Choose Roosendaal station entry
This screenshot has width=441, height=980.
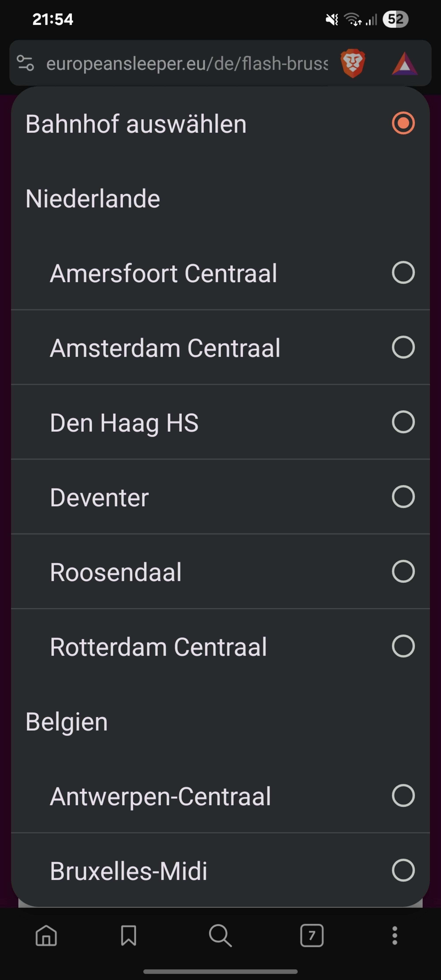tap(116, 572)
